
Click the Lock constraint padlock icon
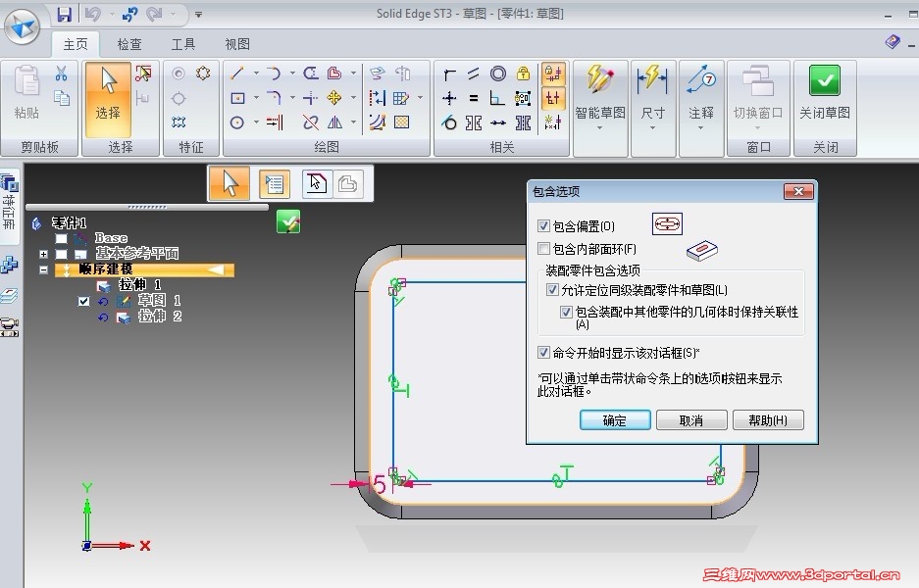click(523, 73)
